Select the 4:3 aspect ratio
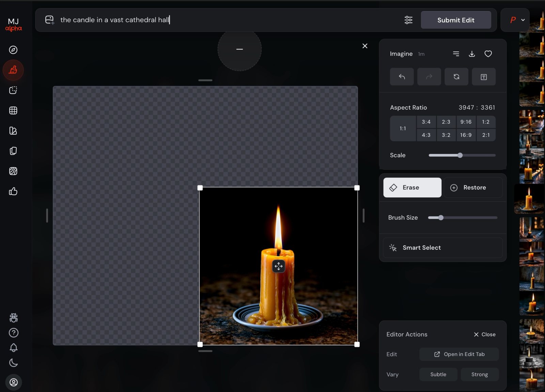The image size is (545, 392). (426, 135)
